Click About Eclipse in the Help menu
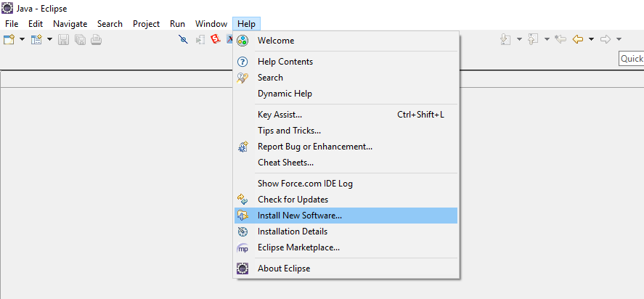Viewport: 644px width, 299px height. [x=283, y=269]
